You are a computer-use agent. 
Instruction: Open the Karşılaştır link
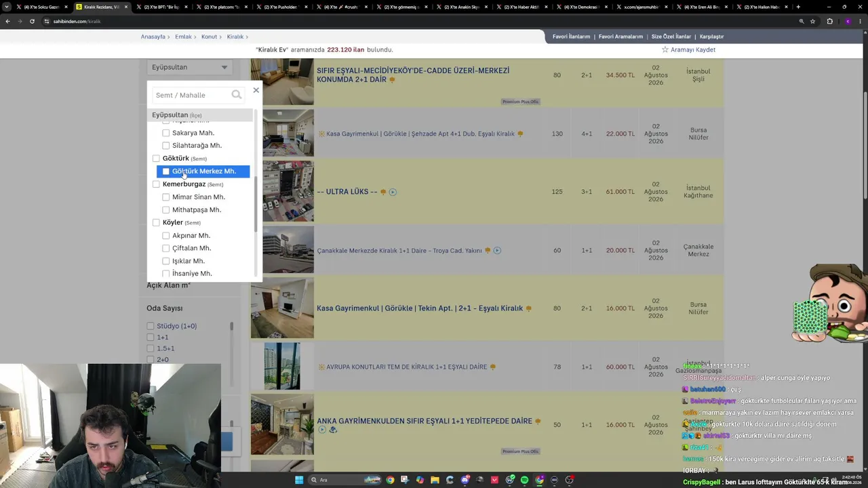coord(712,37)
